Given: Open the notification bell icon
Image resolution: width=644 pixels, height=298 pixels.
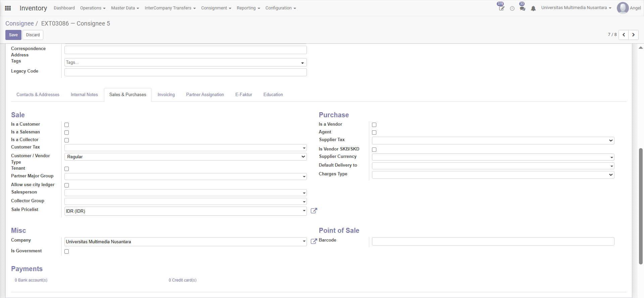Looking at the screenshot, I should tap(533, 9).
